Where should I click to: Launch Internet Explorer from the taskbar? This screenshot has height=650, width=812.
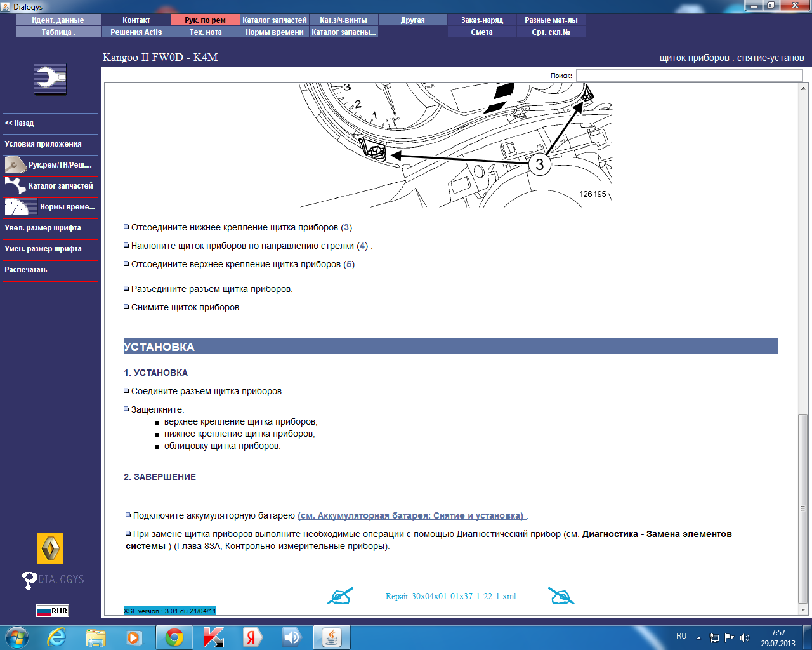pos(57,637)
